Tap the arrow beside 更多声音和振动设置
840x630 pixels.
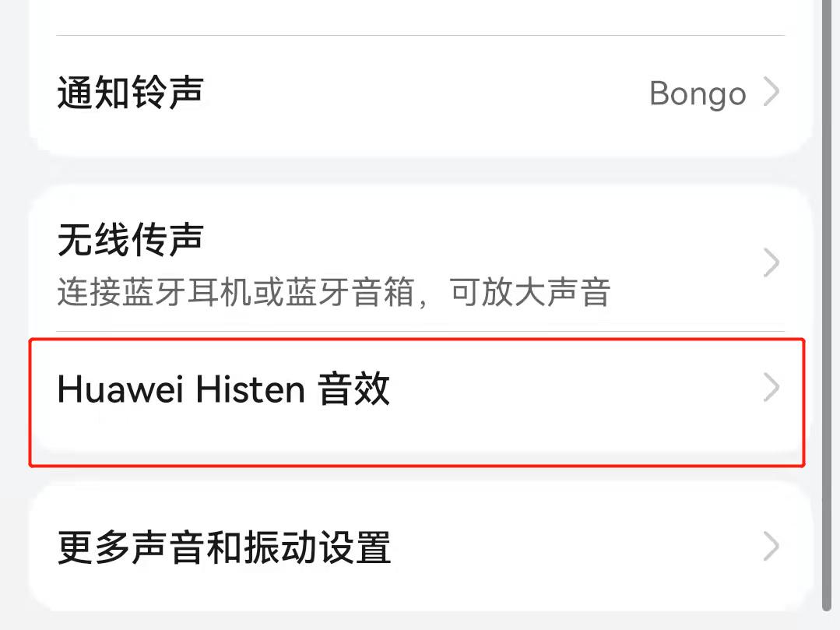[x=771, y=547]
